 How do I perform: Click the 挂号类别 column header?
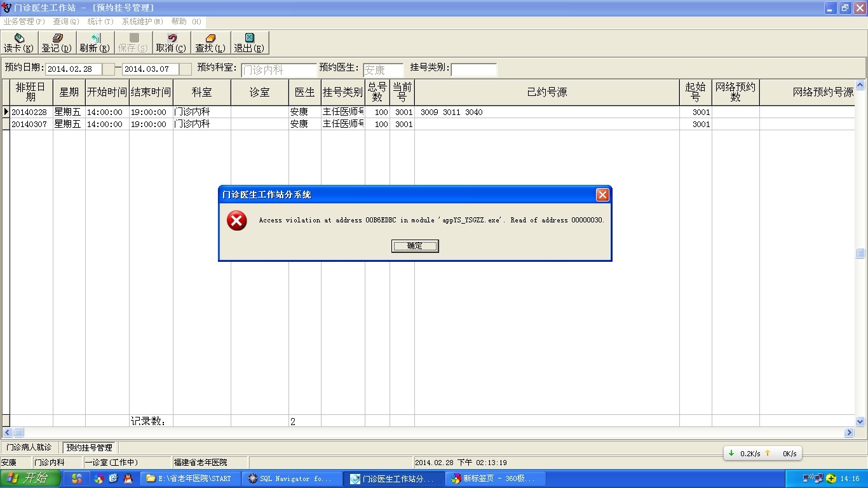pos(343,92)
